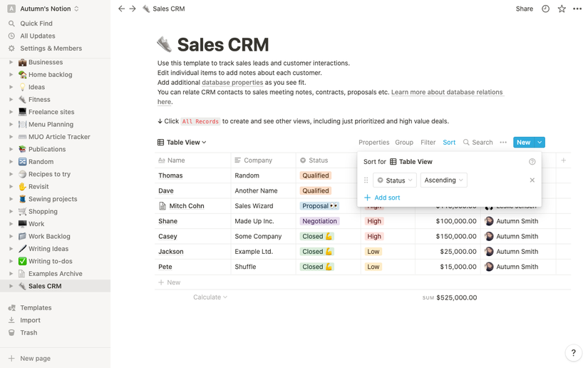The height and width of the screenshot is (368, 588).
Task: Click the Company column header
Action: (263, 160)
